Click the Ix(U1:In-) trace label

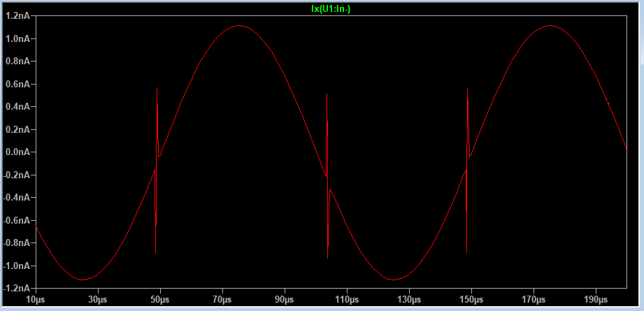(x=331, y=9)
